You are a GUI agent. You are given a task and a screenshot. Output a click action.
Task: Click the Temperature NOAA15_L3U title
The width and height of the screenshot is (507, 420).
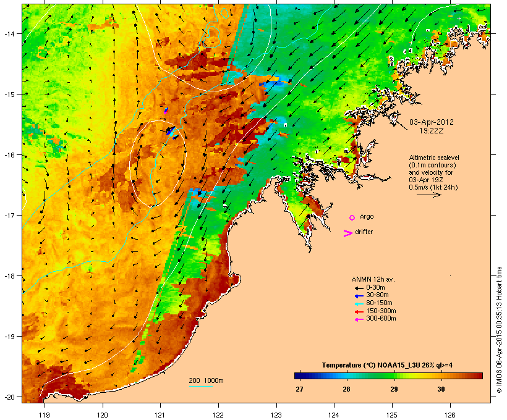387,366
